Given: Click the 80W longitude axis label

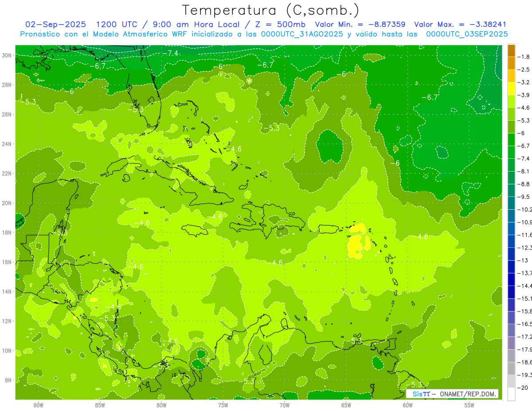Looking at the screenshot, I should coord(161,405).
